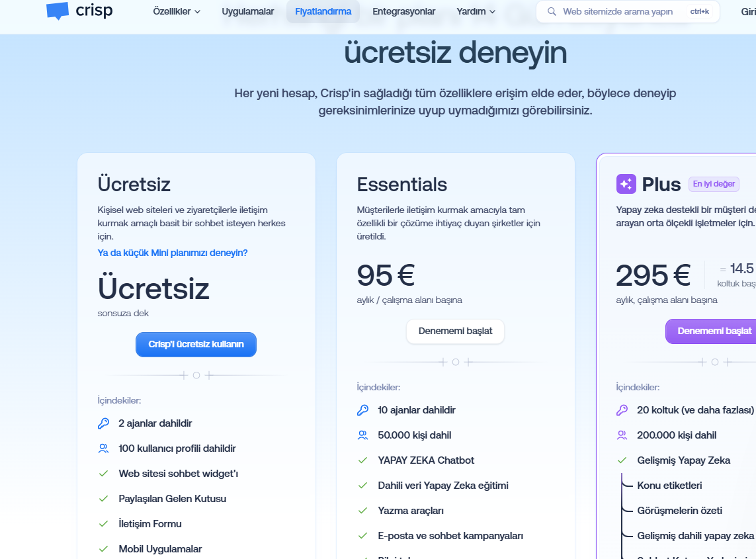Viewport: 756px width, 559px height.
Task: Expand the Özellikler dropdown menu
Action: (177, 11)
